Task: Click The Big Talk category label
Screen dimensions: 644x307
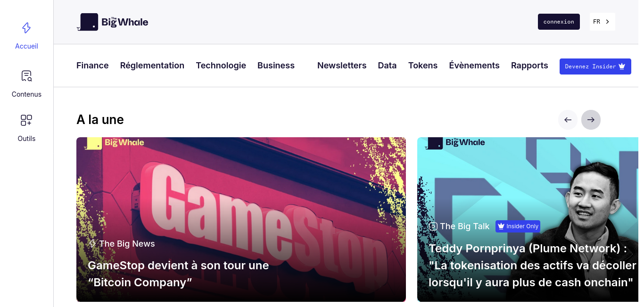Action: click(x=465, y=226)
